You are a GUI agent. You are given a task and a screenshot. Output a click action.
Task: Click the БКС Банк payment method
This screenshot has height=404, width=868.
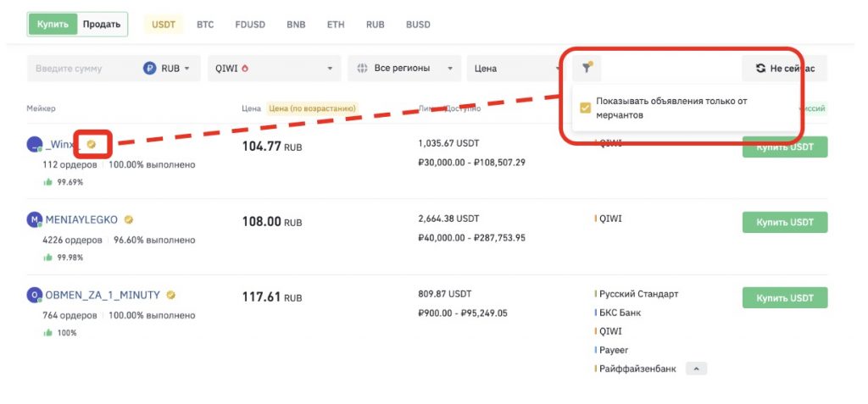(x=620, y=313)
